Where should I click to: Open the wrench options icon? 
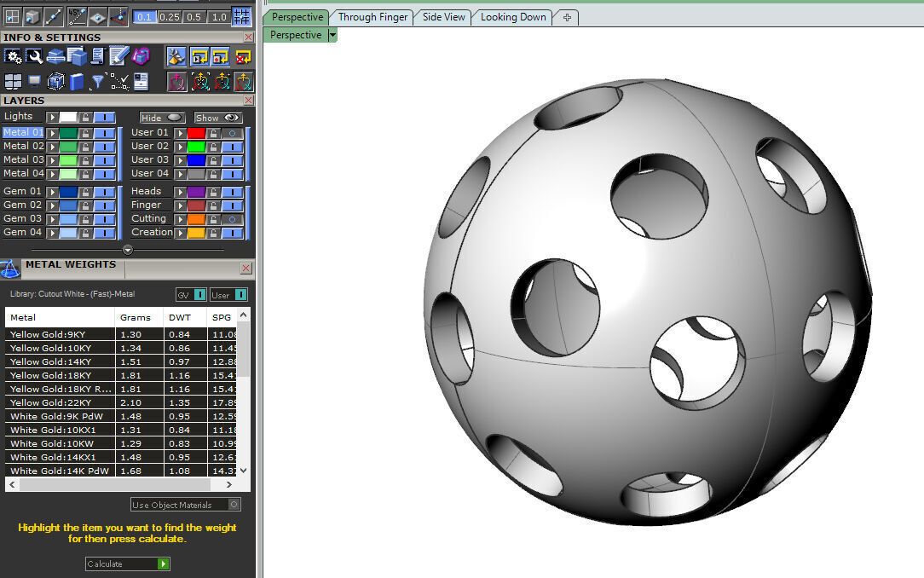[34, 56]
